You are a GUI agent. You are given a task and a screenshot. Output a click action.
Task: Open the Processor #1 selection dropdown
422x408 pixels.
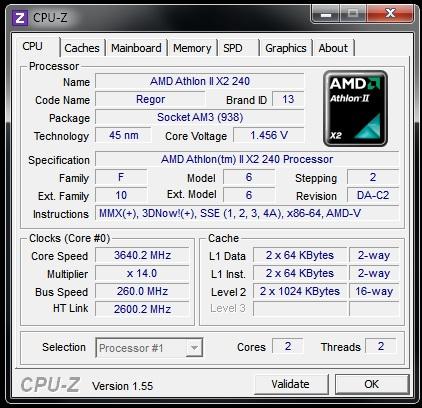click(x=149, y=348)
